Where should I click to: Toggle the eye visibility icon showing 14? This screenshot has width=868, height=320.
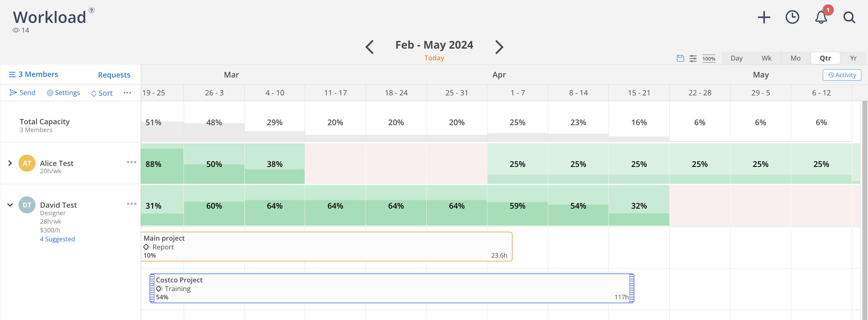tap(15, 30)
